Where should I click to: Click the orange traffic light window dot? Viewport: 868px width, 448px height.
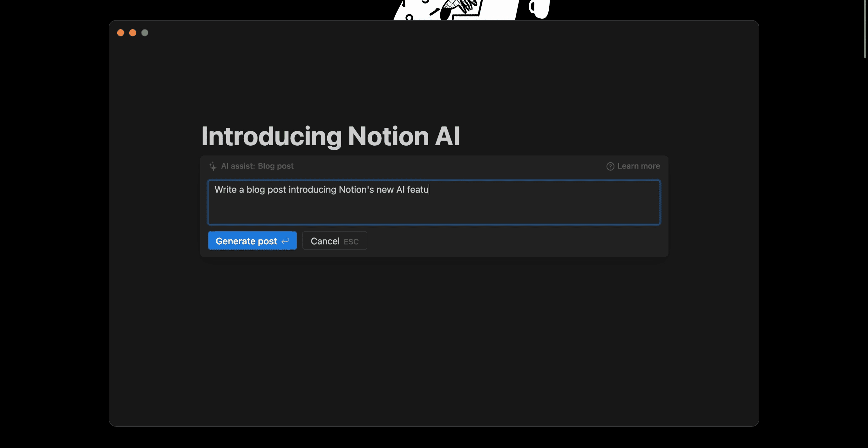tap(120, 32)
